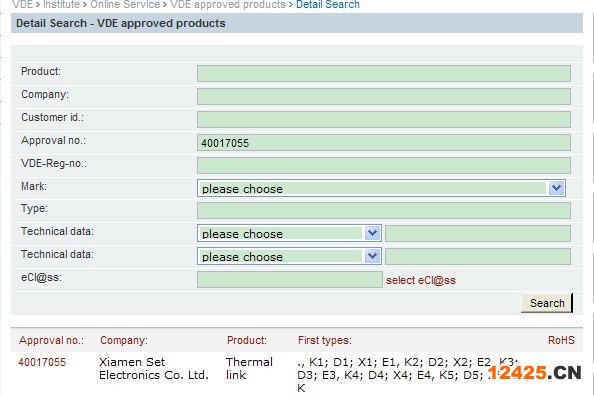
Task: Click the value field beside the first Technical data
Action: point(478,234)
